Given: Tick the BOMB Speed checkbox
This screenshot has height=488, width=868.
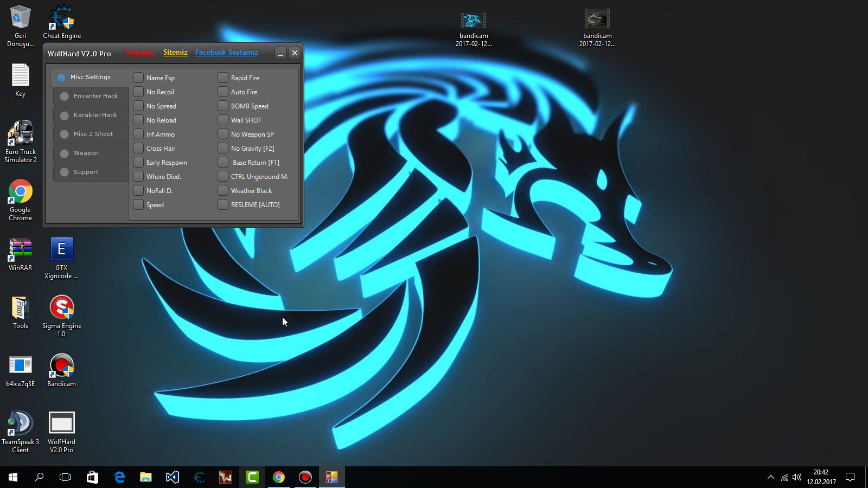Looking at the screenshot, I should pyautogui.click(x=223, y=106).
